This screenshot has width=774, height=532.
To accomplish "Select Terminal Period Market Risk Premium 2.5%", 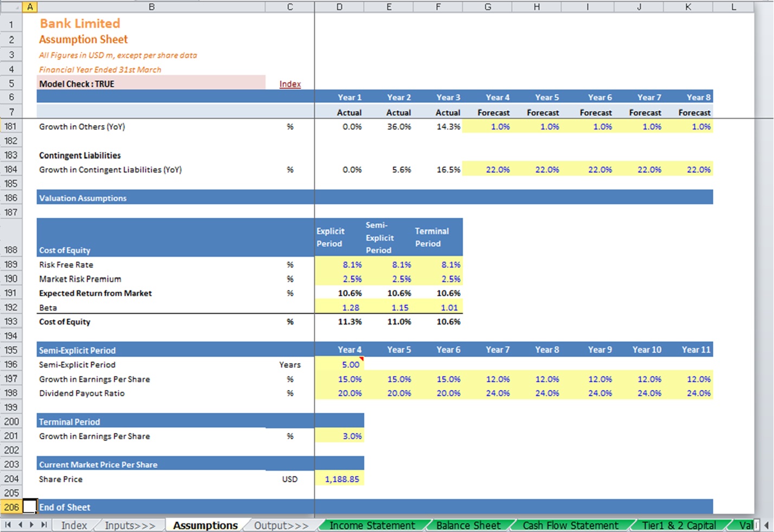I will (x=438, y=279).
